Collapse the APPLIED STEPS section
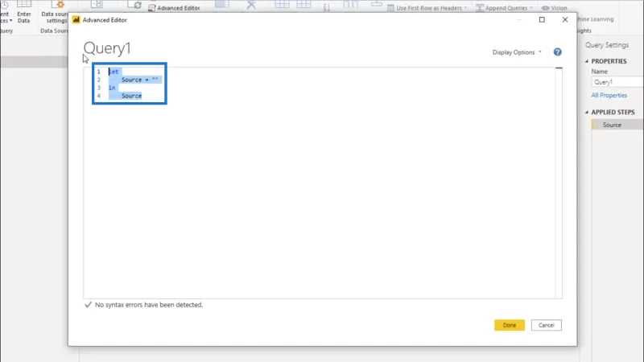 [587, 112]
